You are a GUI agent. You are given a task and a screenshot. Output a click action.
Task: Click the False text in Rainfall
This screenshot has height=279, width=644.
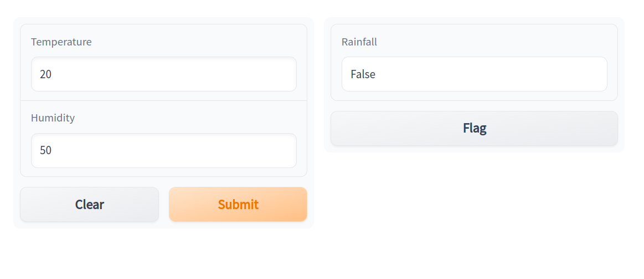(363, 74)
